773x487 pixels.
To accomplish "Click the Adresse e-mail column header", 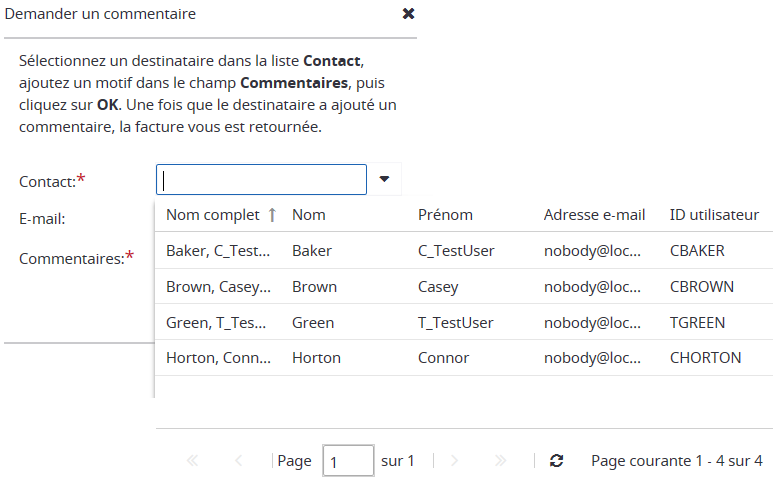I will [x=594, y=215].
